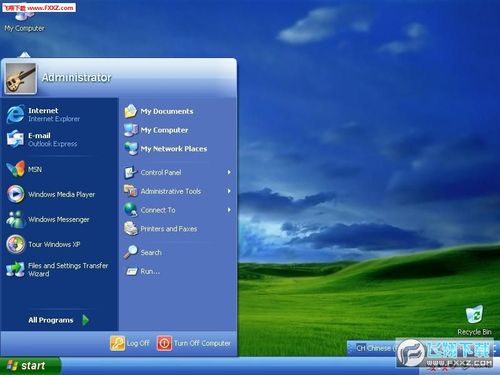
Task: Click the red Turn Off Computer icon
Action: coord(164,343)
